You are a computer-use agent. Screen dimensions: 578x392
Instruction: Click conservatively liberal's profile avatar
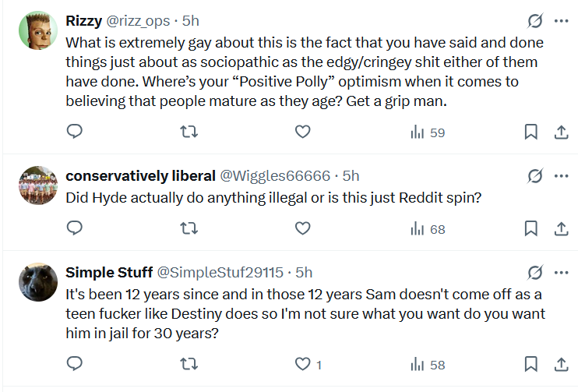tap(36, 185)
